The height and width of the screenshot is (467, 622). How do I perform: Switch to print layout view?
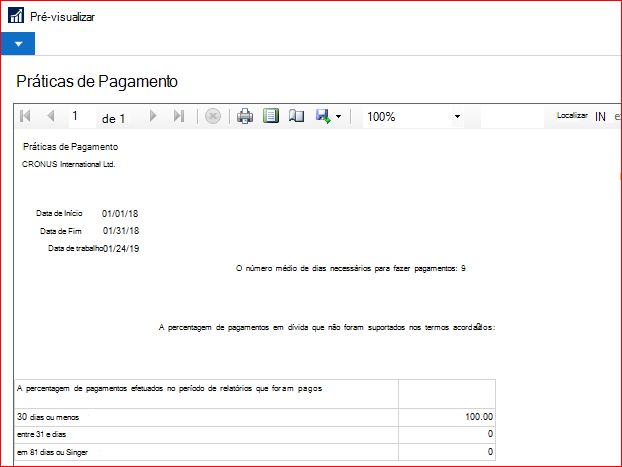(x=271, y=116)
